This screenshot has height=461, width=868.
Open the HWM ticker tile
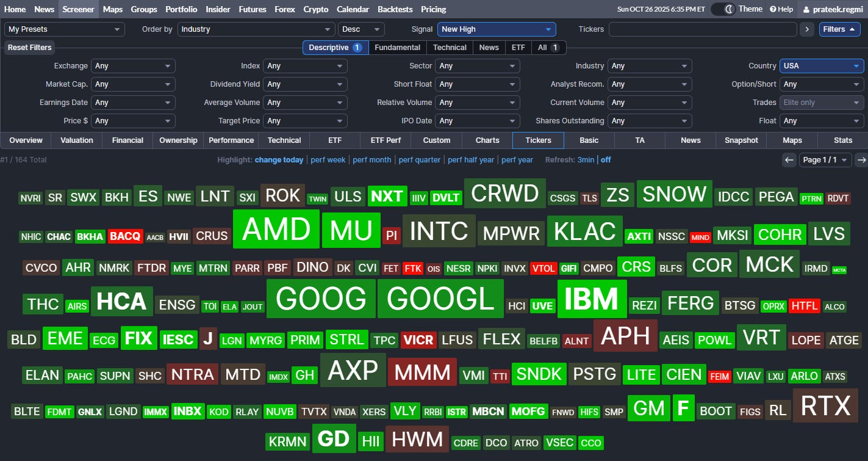coord(417,439)
